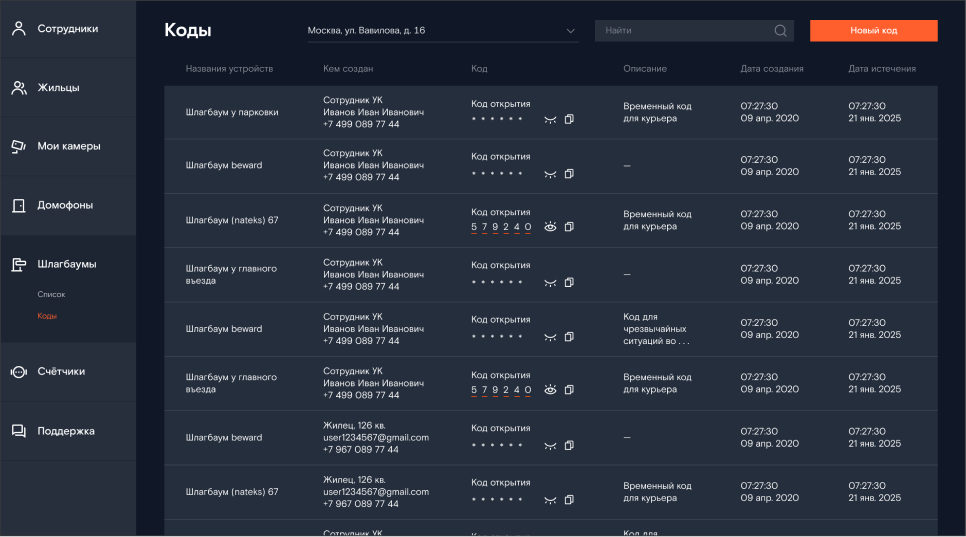This screenshot has height=537, width=966.
Task: Reveal hidden code for Шлагбаум у парковки
Action: coord(550,119)
